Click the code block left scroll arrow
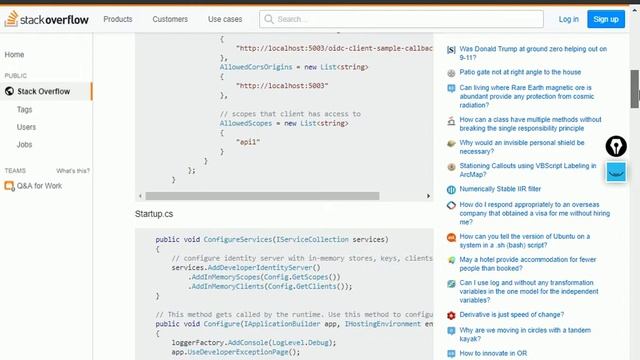 click(x=140, y=196)
